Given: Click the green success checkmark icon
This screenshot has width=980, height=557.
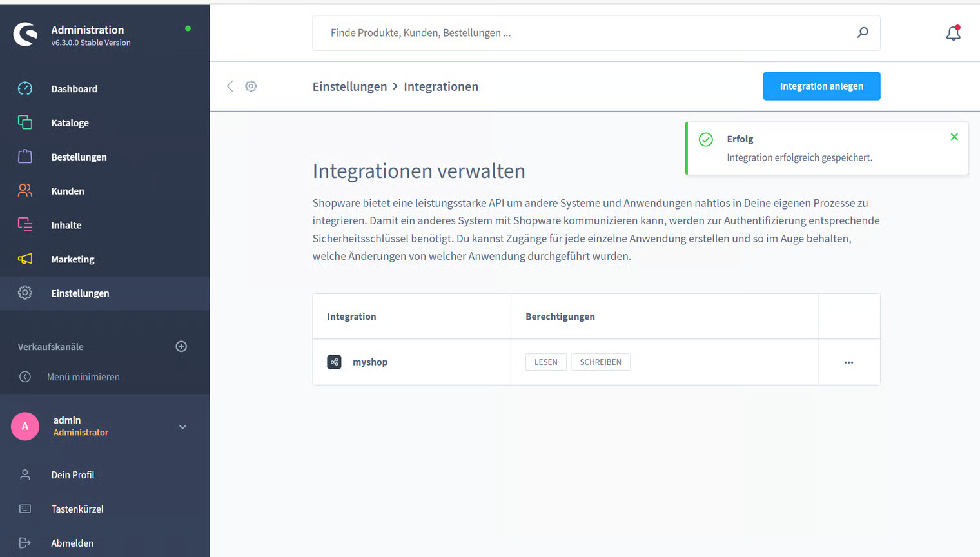Looking at the screenshot, I should click(x=706, y=140).
